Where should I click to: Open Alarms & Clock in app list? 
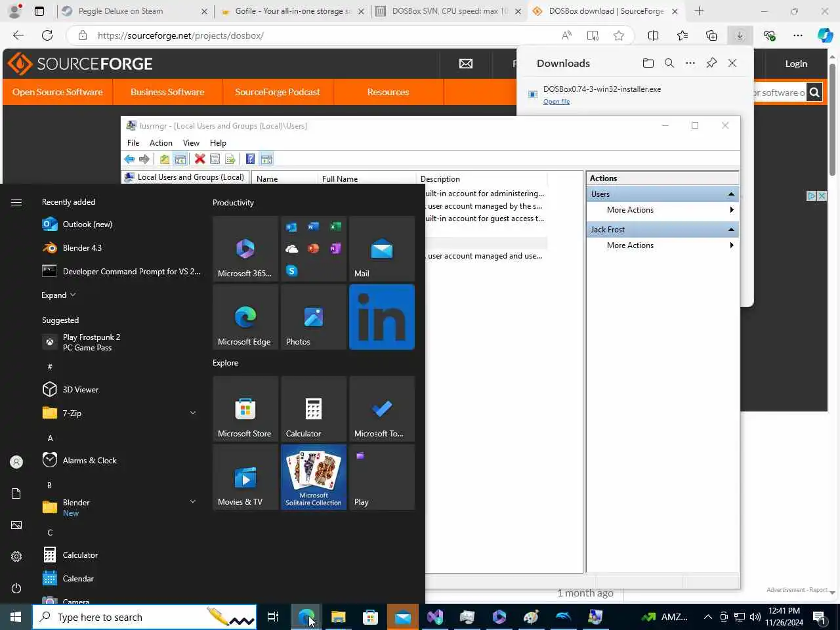[x=119, y=461]
